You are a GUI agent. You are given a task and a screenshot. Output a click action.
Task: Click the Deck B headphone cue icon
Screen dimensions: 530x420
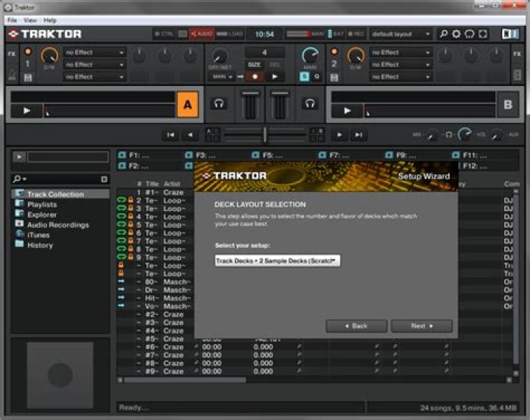(x=311, y=104)
